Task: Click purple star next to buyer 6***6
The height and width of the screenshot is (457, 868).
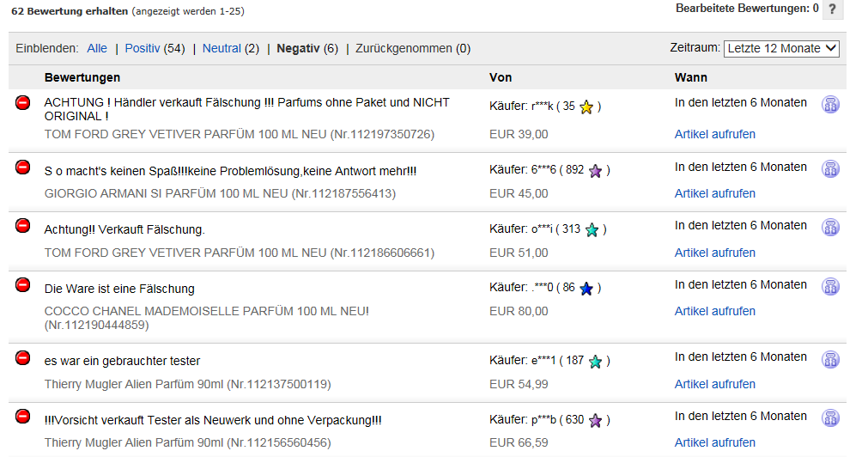Action: coord(595,171)
